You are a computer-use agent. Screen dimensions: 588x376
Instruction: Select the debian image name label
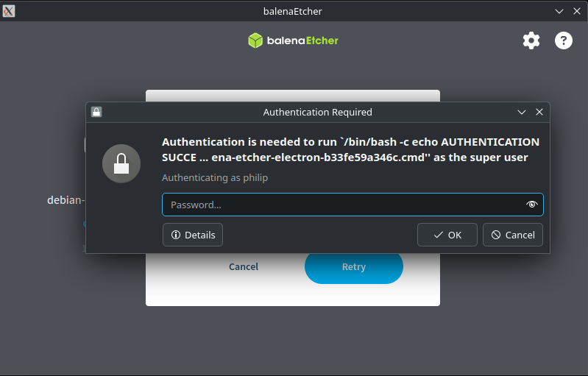tap(65, 200)
